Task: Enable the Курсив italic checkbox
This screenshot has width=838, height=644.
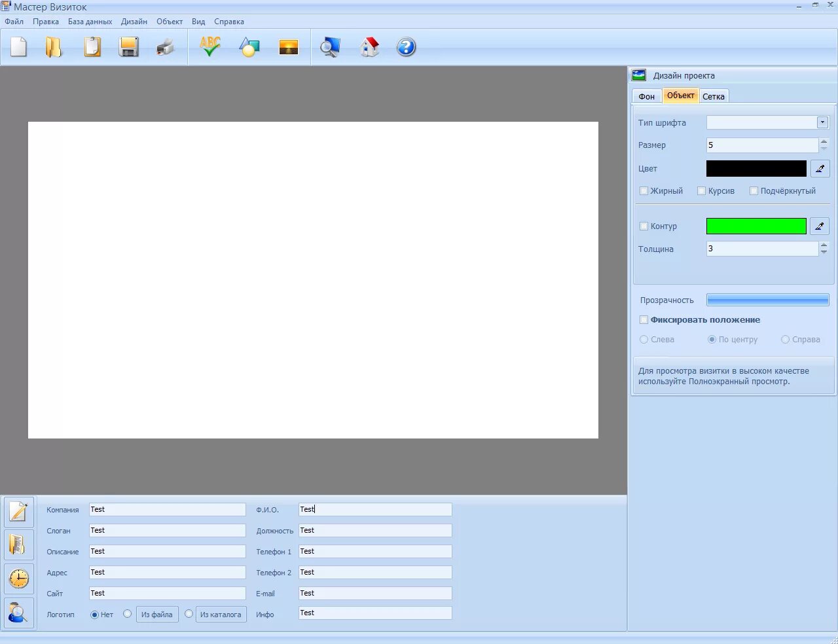Action: click(x=701, y=191)
